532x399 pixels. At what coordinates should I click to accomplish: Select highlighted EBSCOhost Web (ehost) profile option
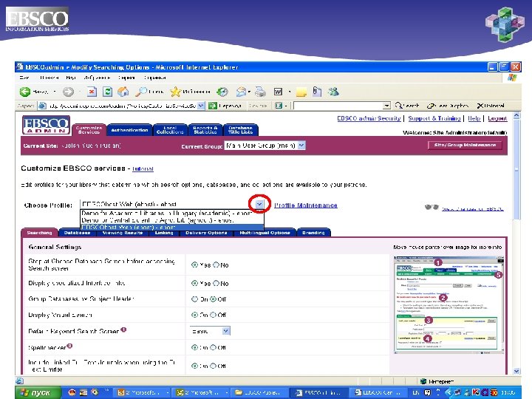coord(172,227)
